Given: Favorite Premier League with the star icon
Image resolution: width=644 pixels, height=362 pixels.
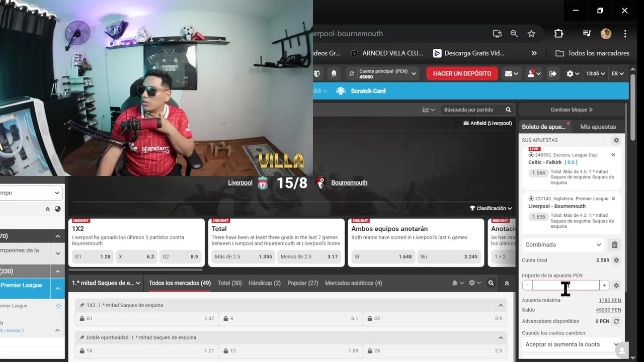Looking at the screenshot, I should 58,306.
